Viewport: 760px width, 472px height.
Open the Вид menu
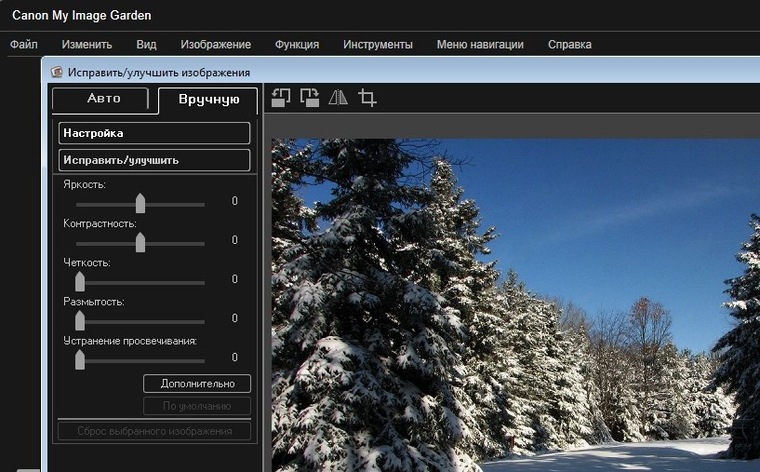coord(146,44)
